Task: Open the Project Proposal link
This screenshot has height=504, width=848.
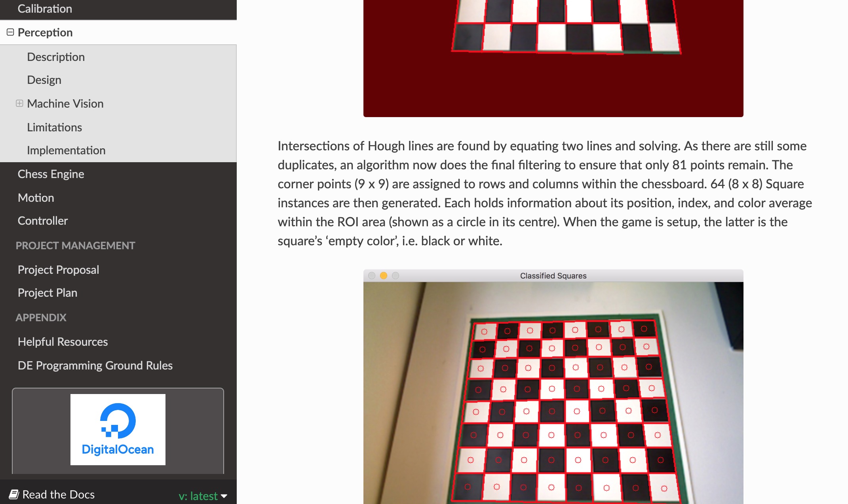Action: (x=59, y=269)
